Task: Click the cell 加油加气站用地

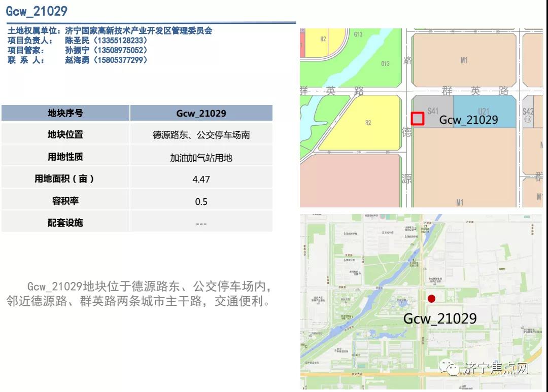Action: [201, 158]
